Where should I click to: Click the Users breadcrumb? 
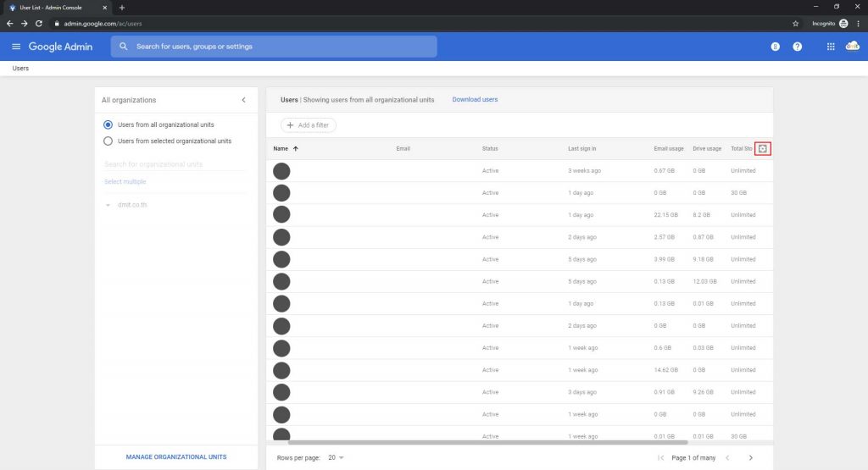pyautogui.click(x=20, y=68)
